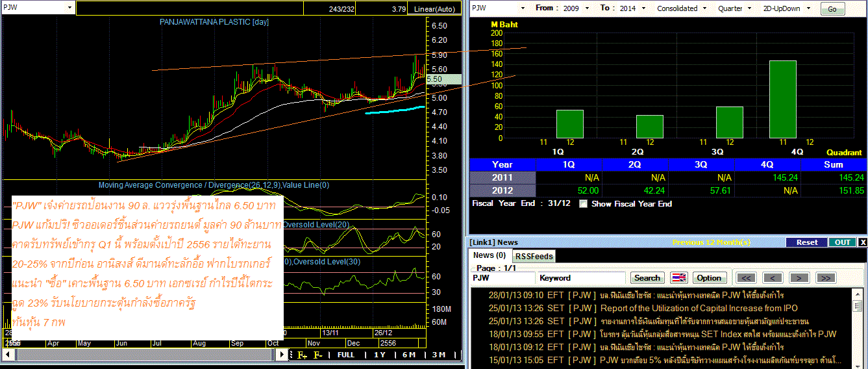Click the news symbol input field PJW
The height and width of the screenshot is (369, 868).
(x=502, y=278)
